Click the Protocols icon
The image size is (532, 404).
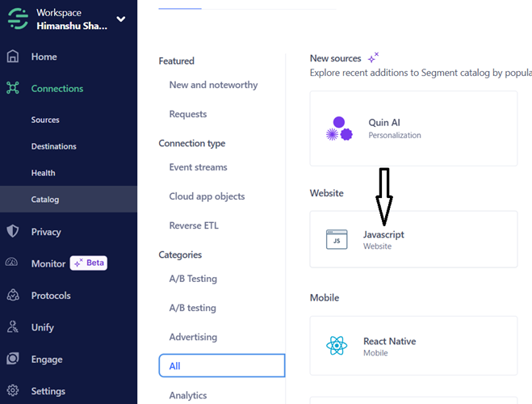pos(13,295)
